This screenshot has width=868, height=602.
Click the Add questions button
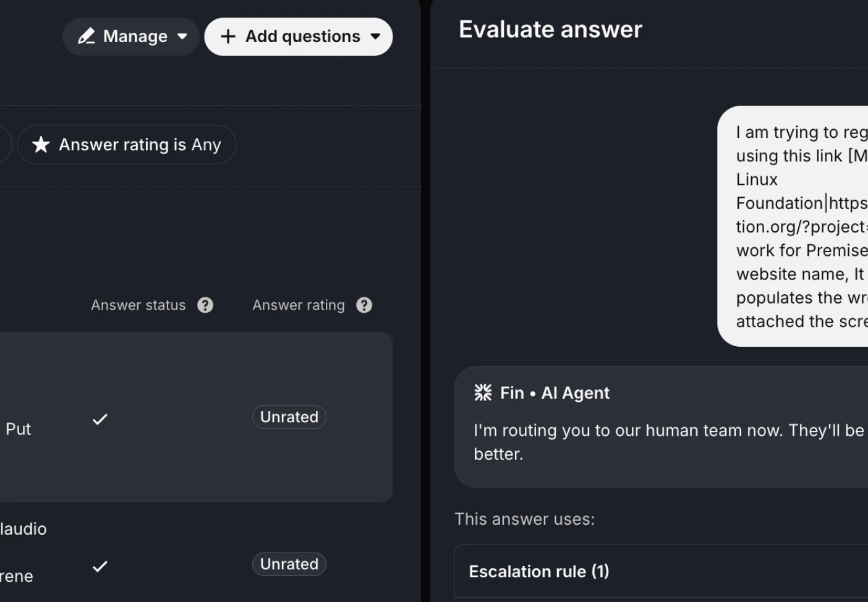pos(298,36)
